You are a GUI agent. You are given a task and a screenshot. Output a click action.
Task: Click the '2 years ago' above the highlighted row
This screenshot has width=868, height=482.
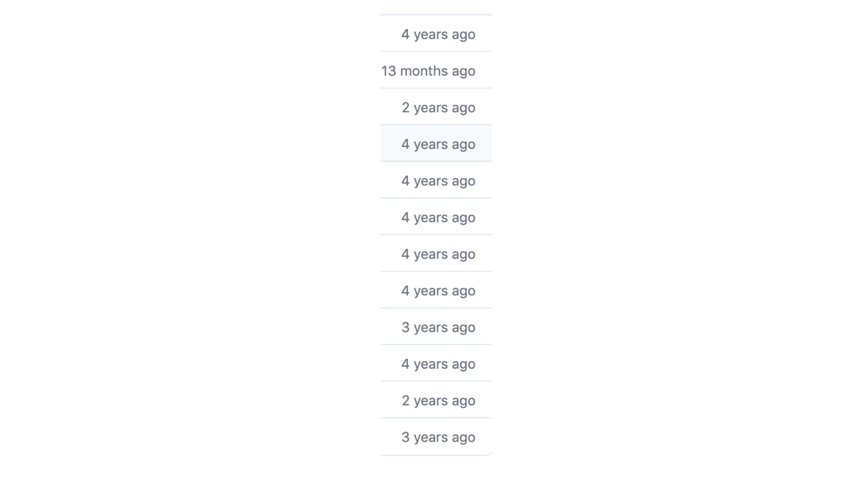[438, 108]
